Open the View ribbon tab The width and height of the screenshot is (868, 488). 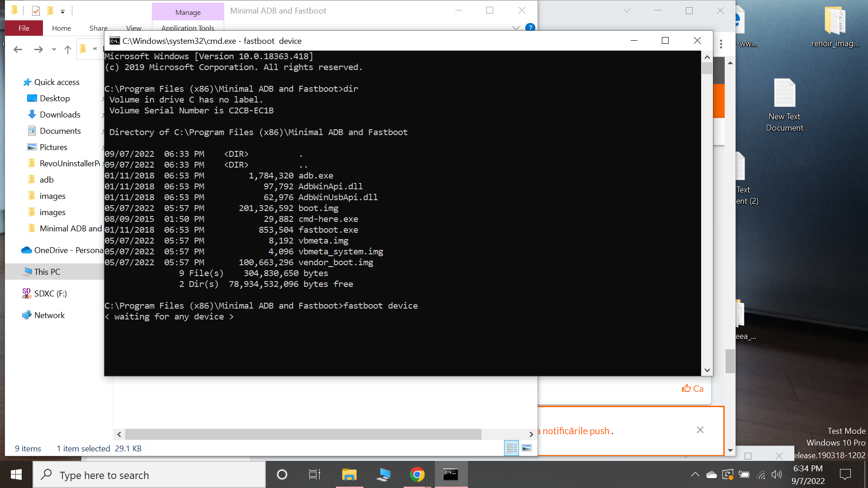point(133,28)
